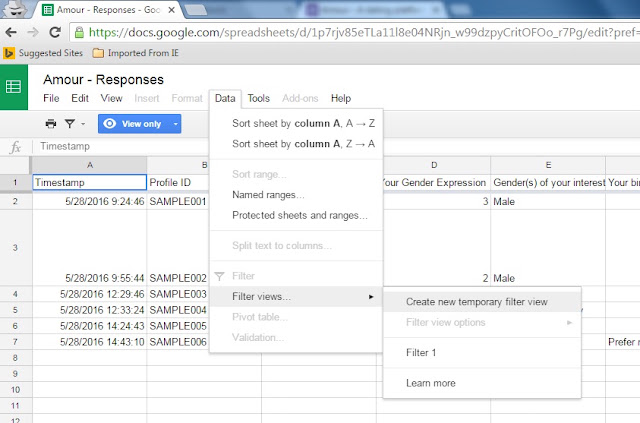Click the print icon in toolbar

[x=51, y=124]
